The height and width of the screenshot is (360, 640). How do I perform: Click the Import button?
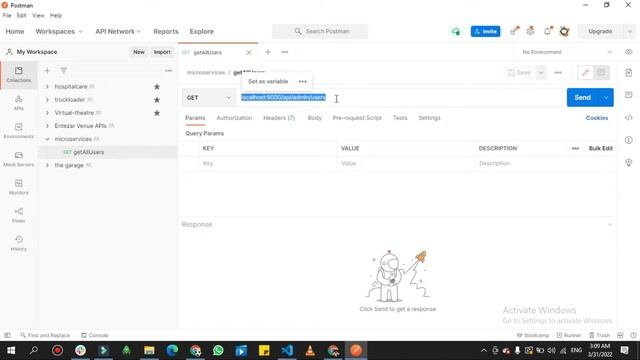pos(162,52)
